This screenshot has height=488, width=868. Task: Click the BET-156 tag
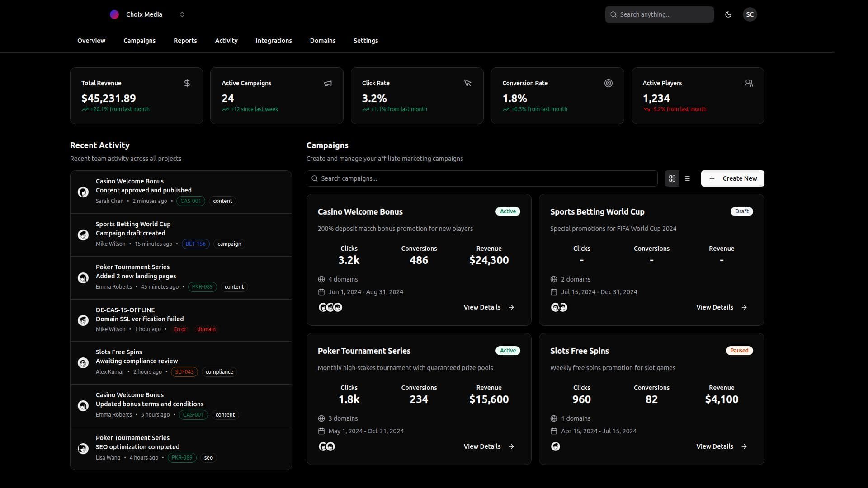[196, 244]
